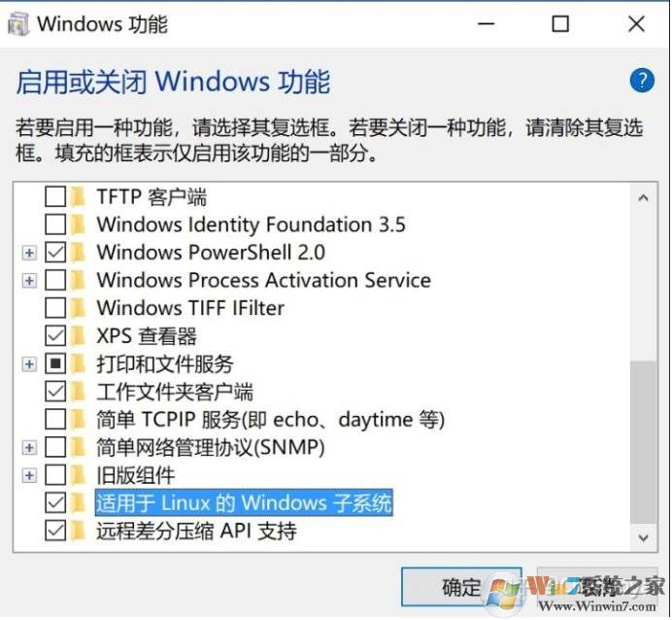Click the Windows Features title bar icon
The width and height of the screenshot is (672, 620).
[x=18, y=24]
